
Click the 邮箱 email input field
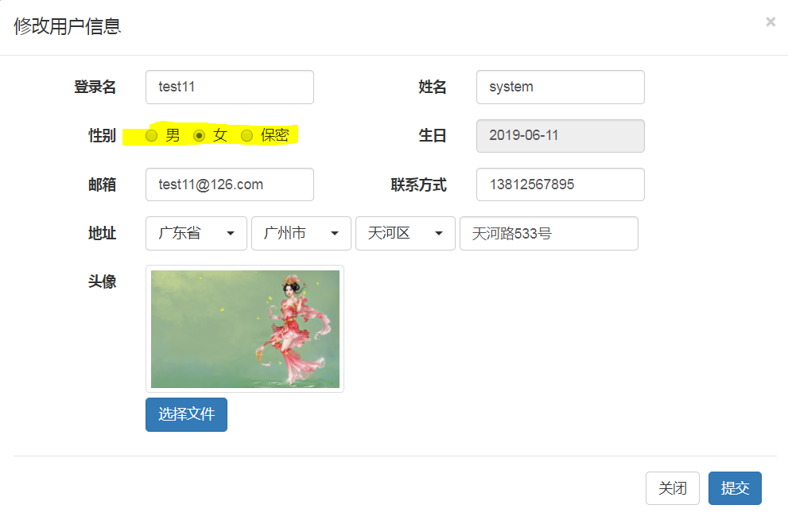point(229,184)
